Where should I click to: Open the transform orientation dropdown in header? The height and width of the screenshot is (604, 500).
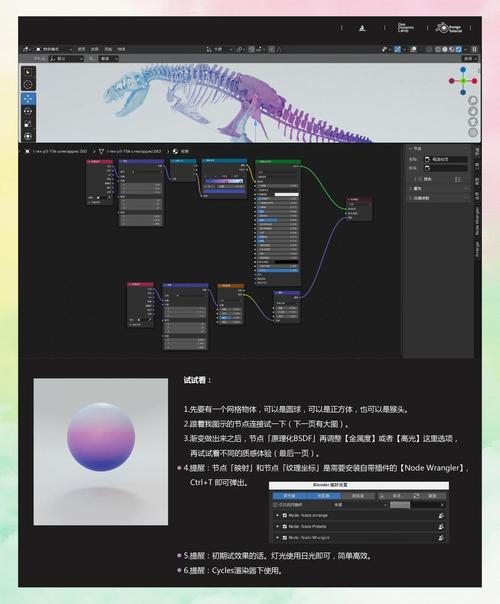[x=219, y=49]
